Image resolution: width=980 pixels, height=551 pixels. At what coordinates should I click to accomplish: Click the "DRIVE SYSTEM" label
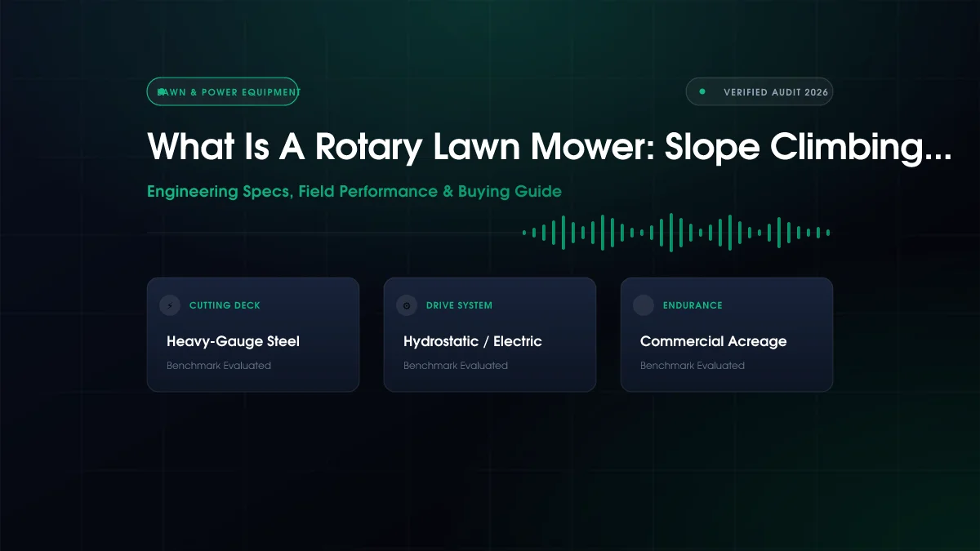point(459,305)
